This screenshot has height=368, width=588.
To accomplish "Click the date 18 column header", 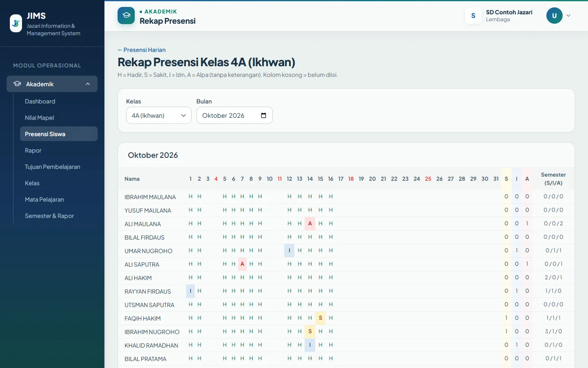I will click(x=351, y=179).
